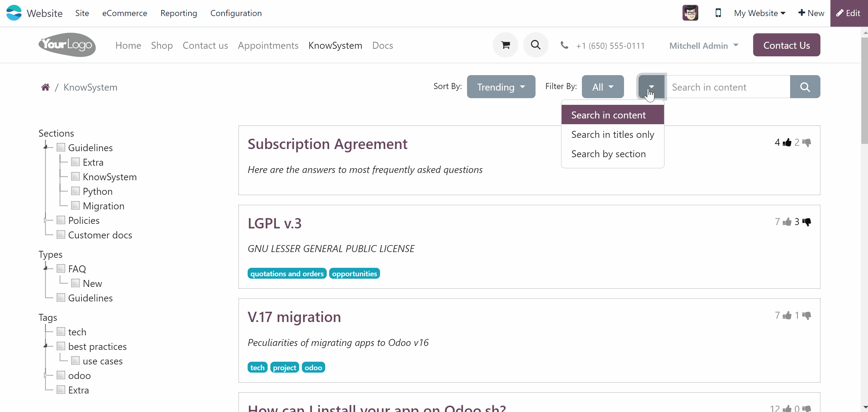Click the quotations and orders tag

coord(287,274)
